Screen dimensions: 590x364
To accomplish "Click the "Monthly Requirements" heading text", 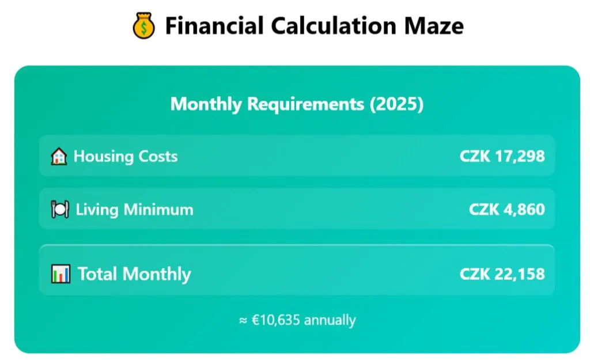I will click(x=267, y=104).
